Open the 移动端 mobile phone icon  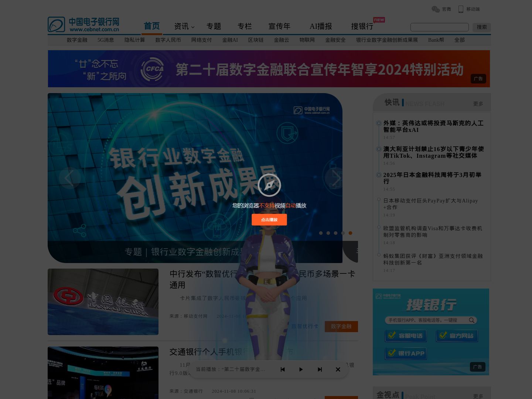point(461,9)
